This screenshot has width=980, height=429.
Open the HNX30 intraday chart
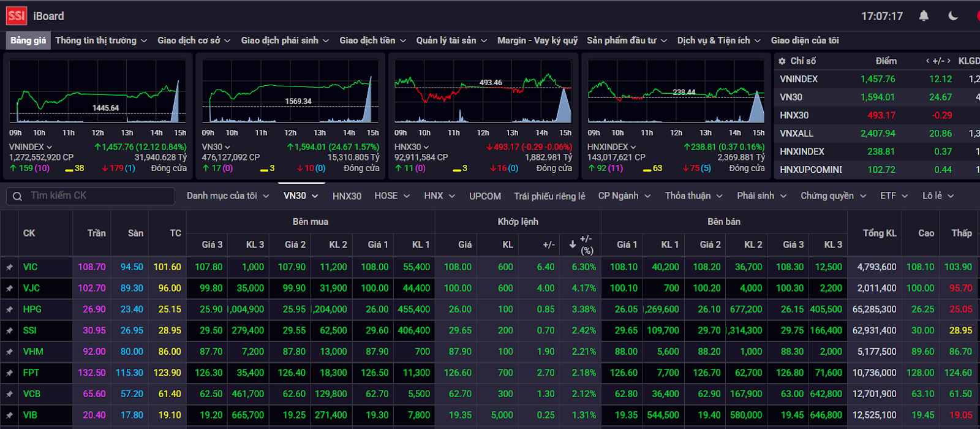point(483,92)
